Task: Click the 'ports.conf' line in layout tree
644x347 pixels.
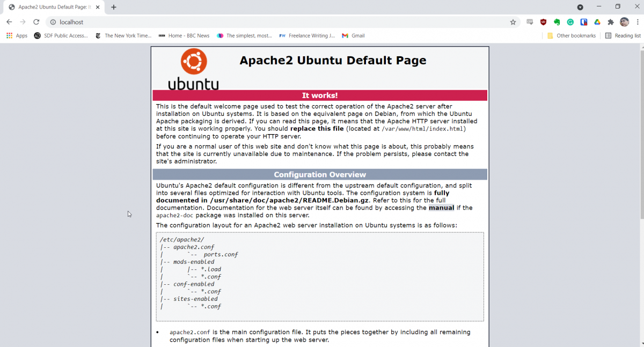Action: [x=221, y=254]
